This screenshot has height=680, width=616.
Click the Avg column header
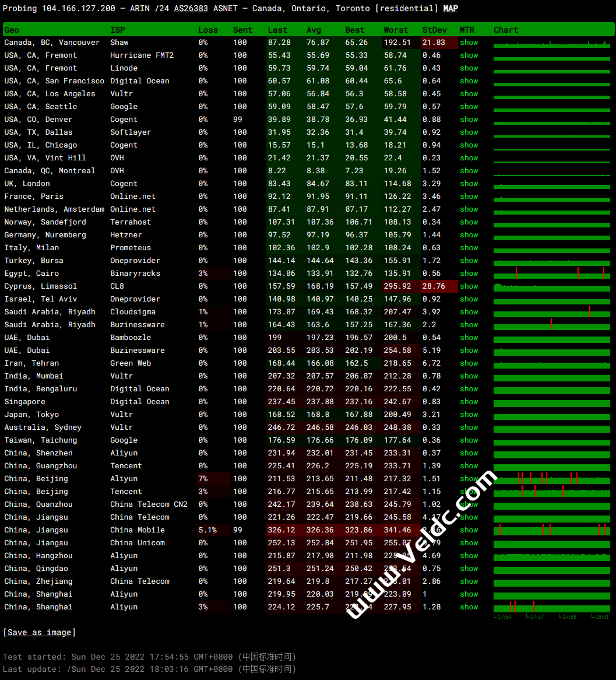coord(314,30)
